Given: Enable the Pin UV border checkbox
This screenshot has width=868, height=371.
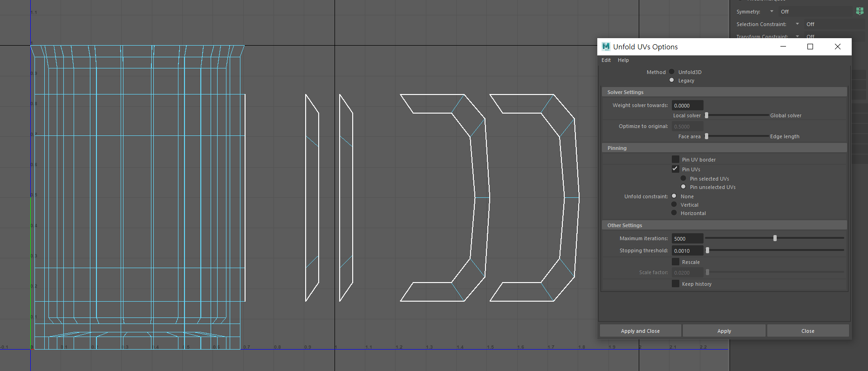Looking at the screenshot, I should coord(675,159).
